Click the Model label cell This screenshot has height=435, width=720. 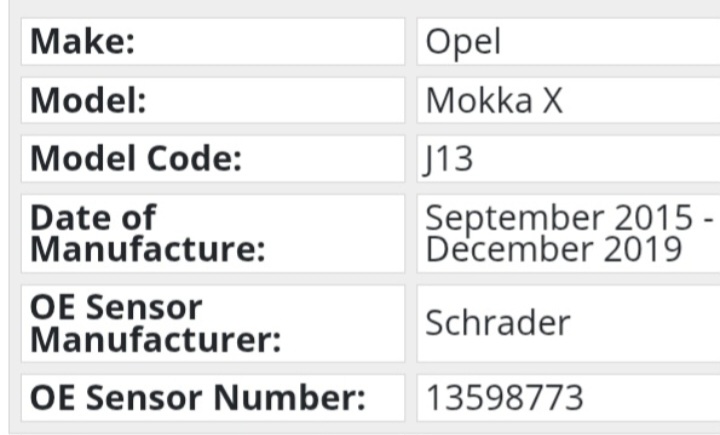click(x=213, y=100)
